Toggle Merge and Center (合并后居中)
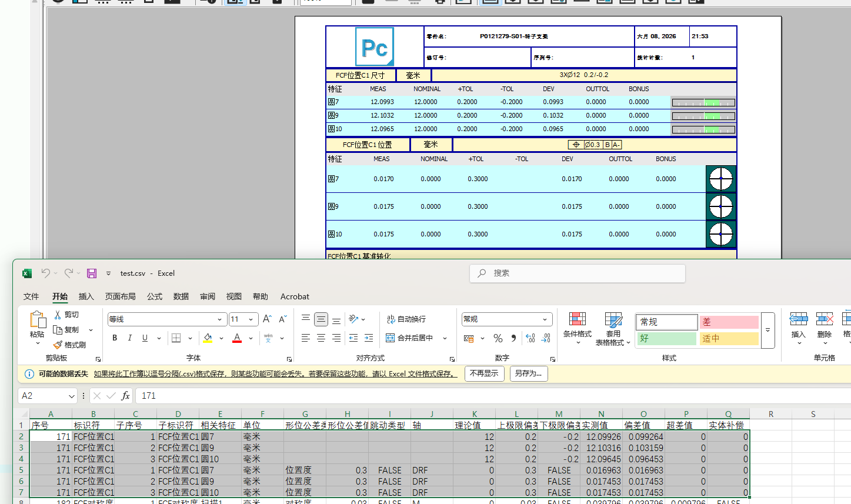 point(409,338)
